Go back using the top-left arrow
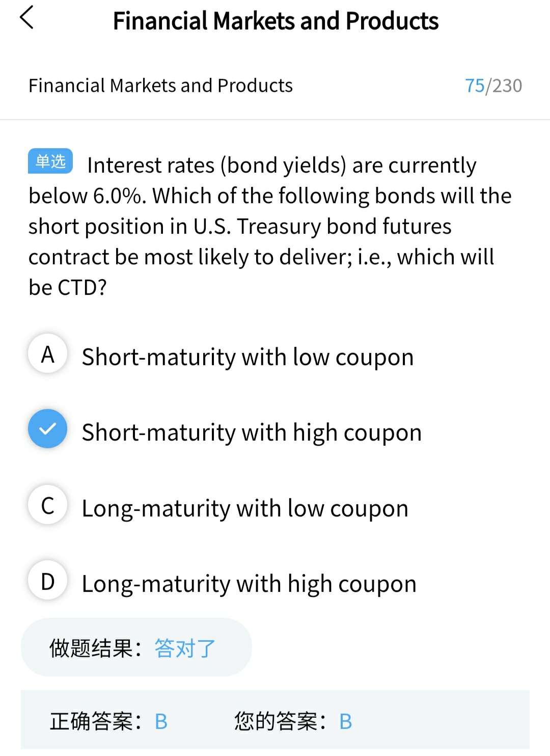 click(26, 18)
